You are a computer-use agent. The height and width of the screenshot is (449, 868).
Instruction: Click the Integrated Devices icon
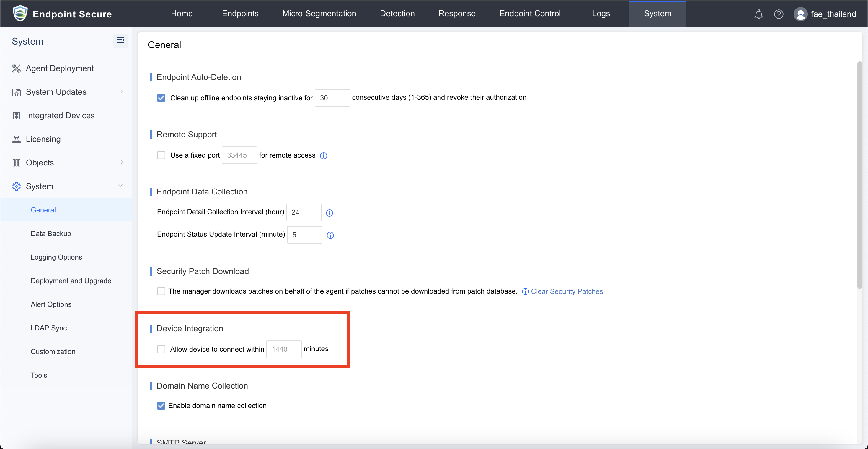(x=17, y=115)
